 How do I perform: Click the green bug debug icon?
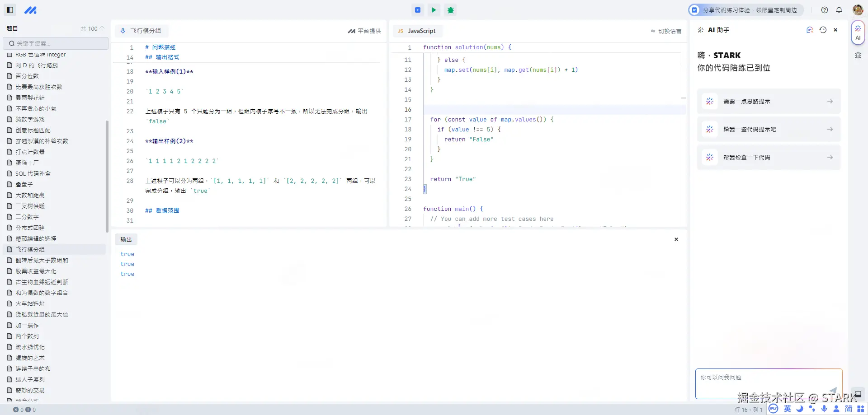click(450, 10)
